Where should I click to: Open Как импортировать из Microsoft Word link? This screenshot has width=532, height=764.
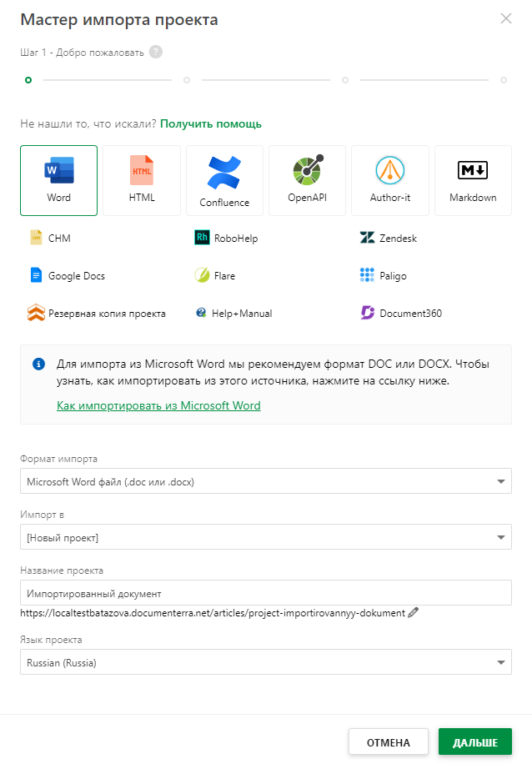(x=158, y=406)
